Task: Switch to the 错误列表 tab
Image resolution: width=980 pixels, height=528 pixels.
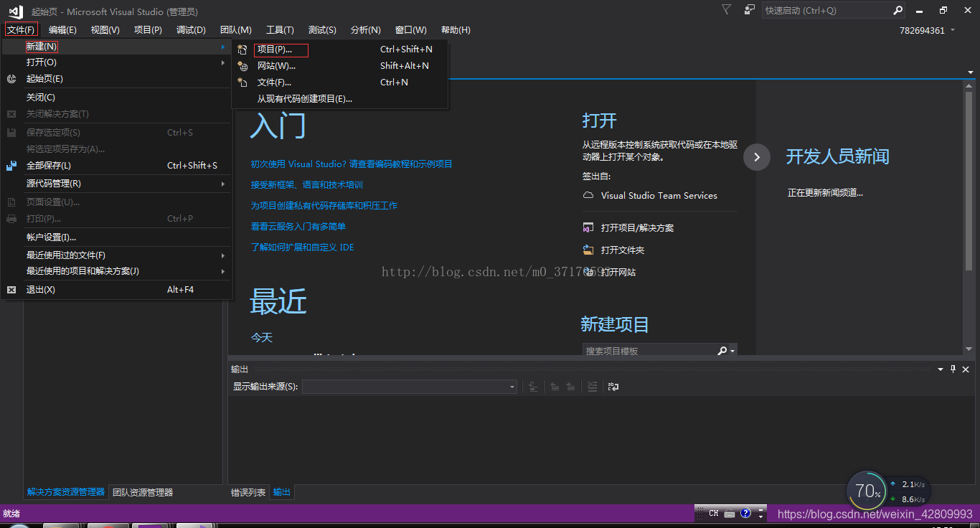Action: (248, 492)
